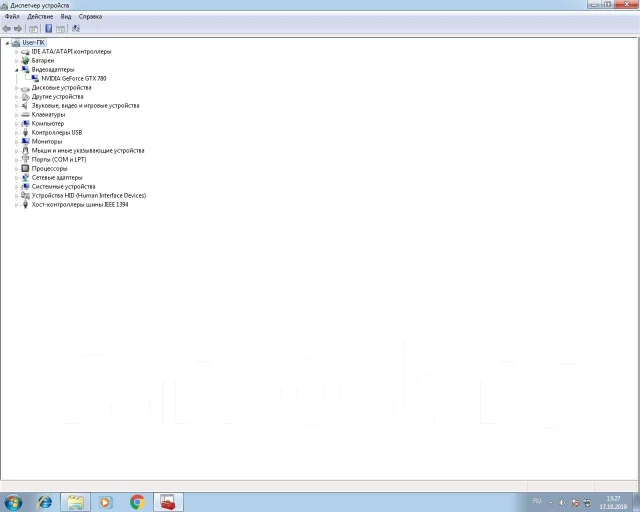Click the network tray icon
The image size is (640, 512).
587,503
